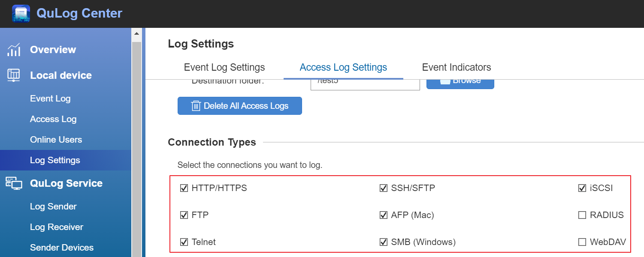
Task: Click the Browse button for destination folder
Action: point(460,83)
